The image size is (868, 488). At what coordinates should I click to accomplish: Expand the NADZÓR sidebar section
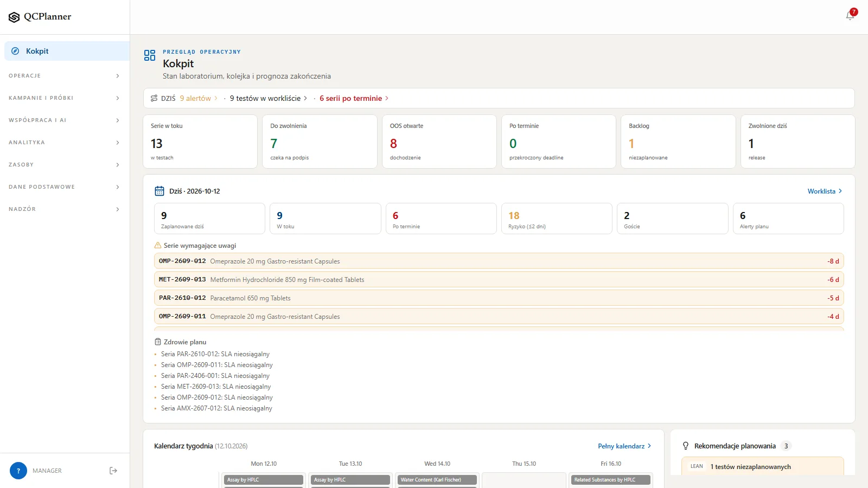pos(65,209)
